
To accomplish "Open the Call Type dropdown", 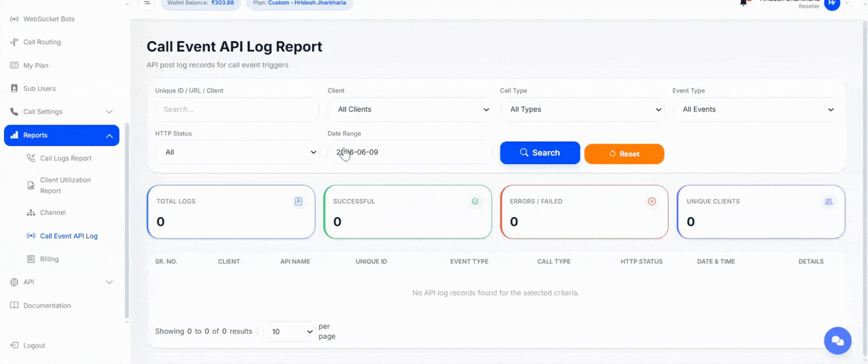I will tap(582, 110).
